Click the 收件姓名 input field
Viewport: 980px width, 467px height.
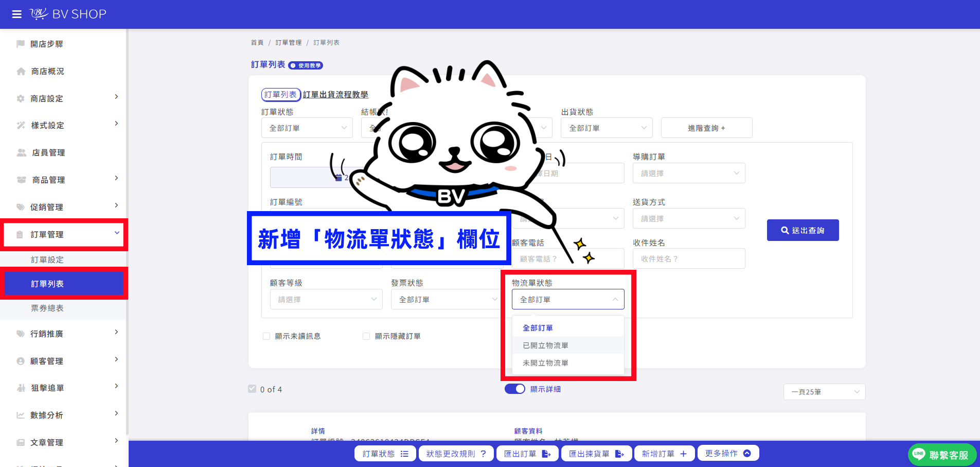pyautogui.click(x=689, y=258)
